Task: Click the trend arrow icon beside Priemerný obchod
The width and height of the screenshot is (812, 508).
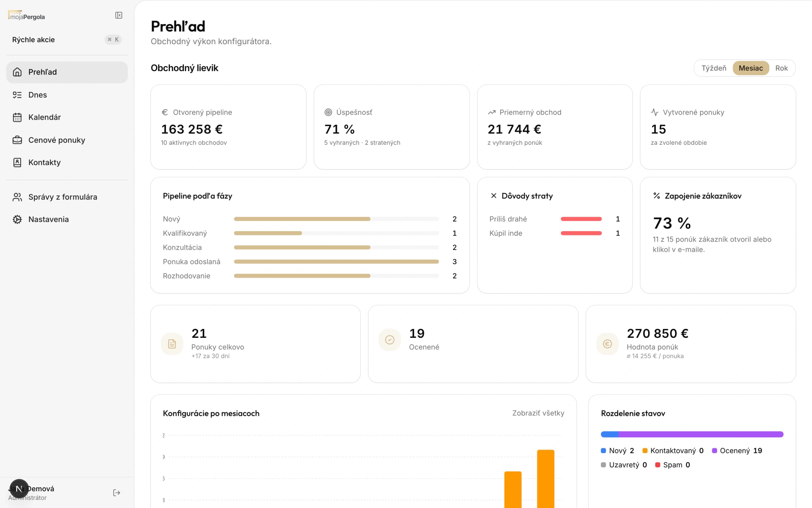Action: [x=492, y=112]
